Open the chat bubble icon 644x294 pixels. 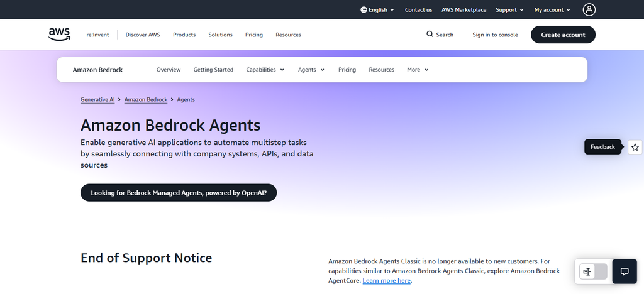click(x=625, y=271)
